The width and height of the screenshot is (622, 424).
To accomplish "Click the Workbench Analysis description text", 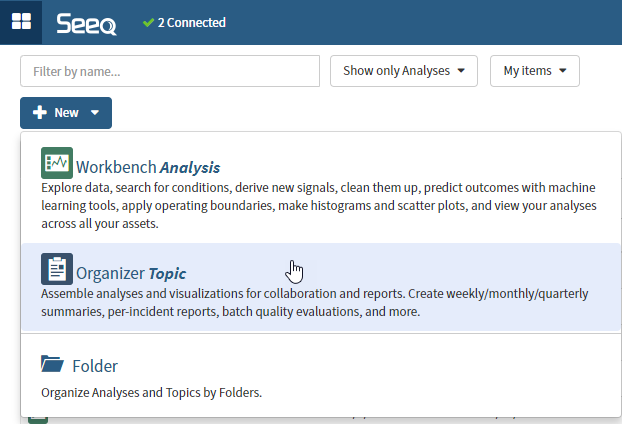I will 318,205.
